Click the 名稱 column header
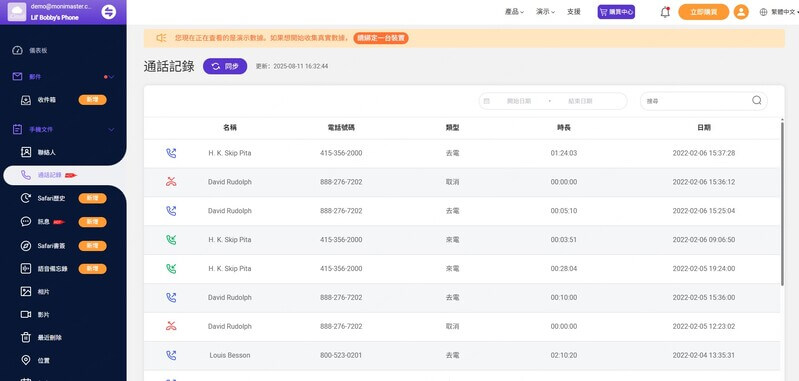799x381 pixels. tap(230, 128)
